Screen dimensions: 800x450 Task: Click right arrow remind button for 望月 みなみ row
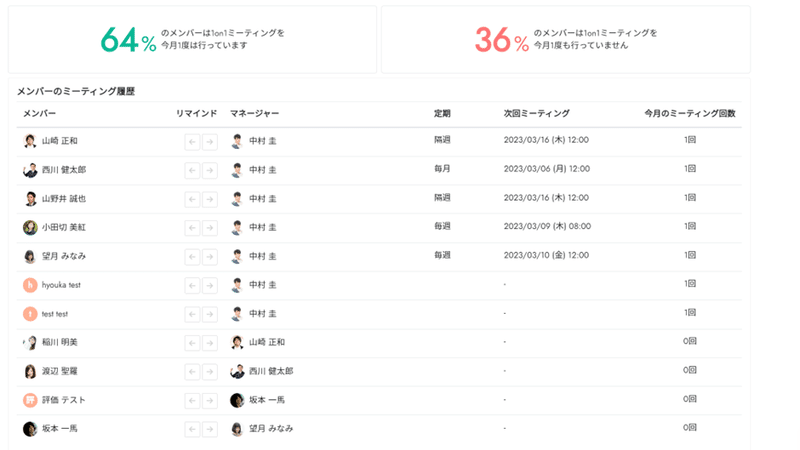(x=210, y=257)
